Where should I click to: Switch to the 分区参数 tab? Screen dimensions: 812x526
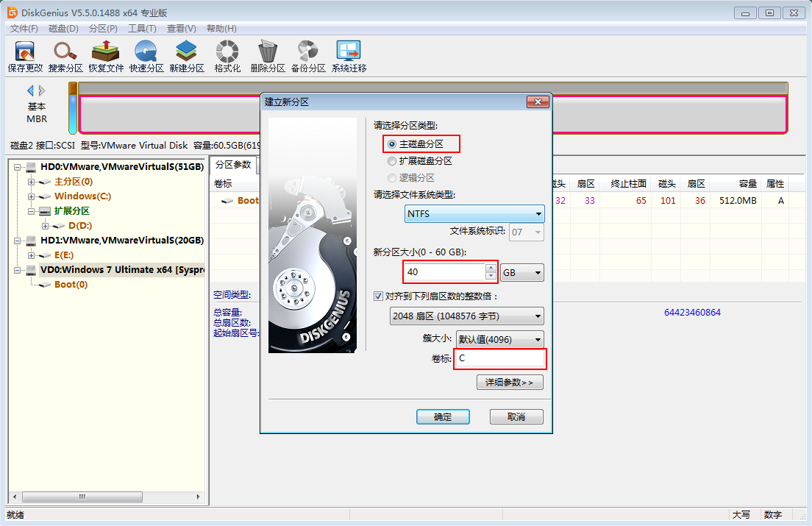click(x=232, y=165)
